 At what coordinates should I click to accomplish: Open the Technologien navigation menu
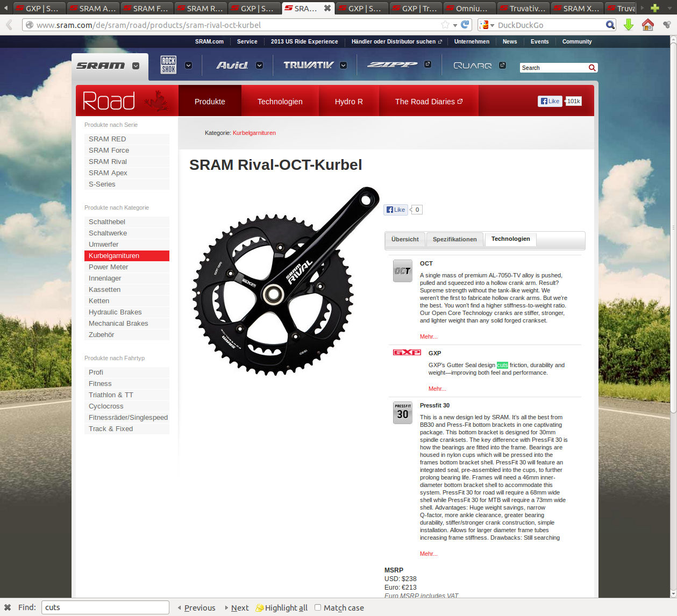(x=280, y=102)
